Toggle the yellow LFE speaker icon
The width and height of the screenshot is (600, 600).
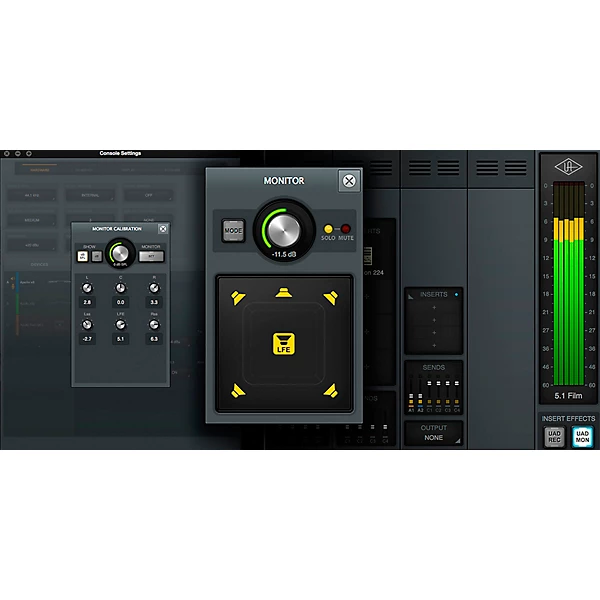coord(284,343)
